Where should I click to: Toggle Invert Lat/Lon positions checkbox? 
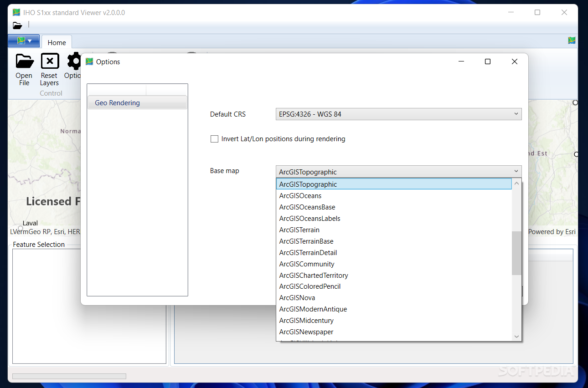click(x=214, y=139)
